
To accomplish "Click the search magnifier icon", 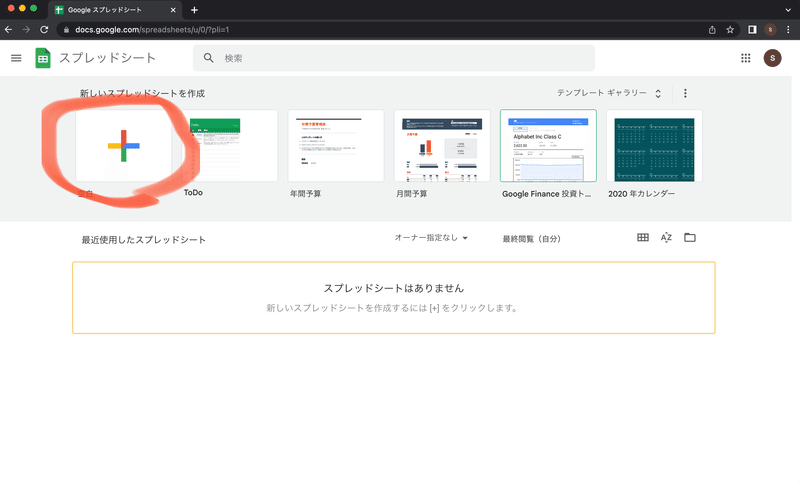I will pyautogui.click(x=209, y=58).
